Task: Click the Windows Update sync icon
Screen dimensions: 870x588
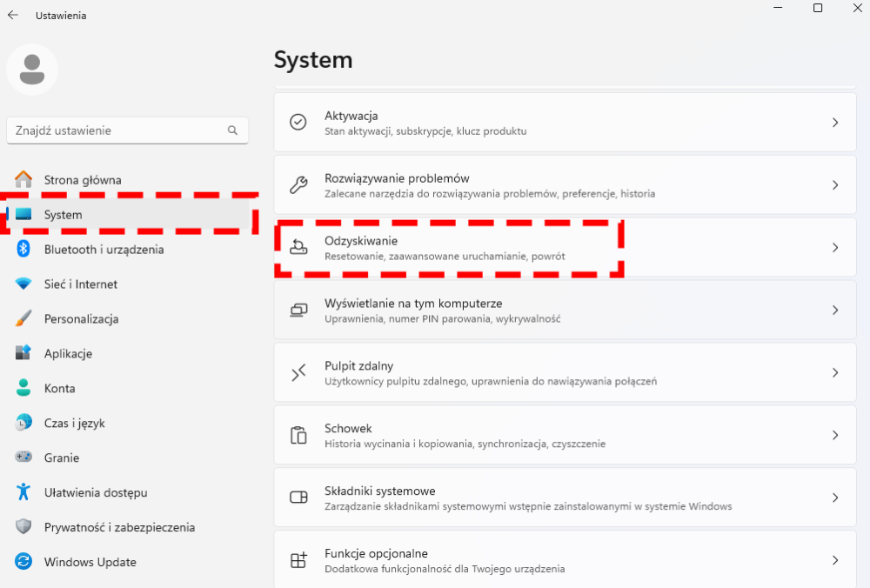Action: [23, 561]
